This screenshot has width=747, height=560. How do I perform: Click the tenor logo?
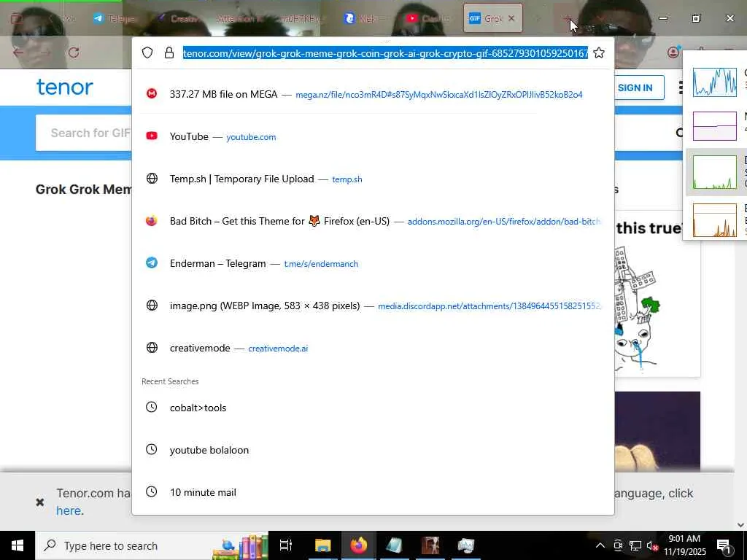(x=65, y=87)
